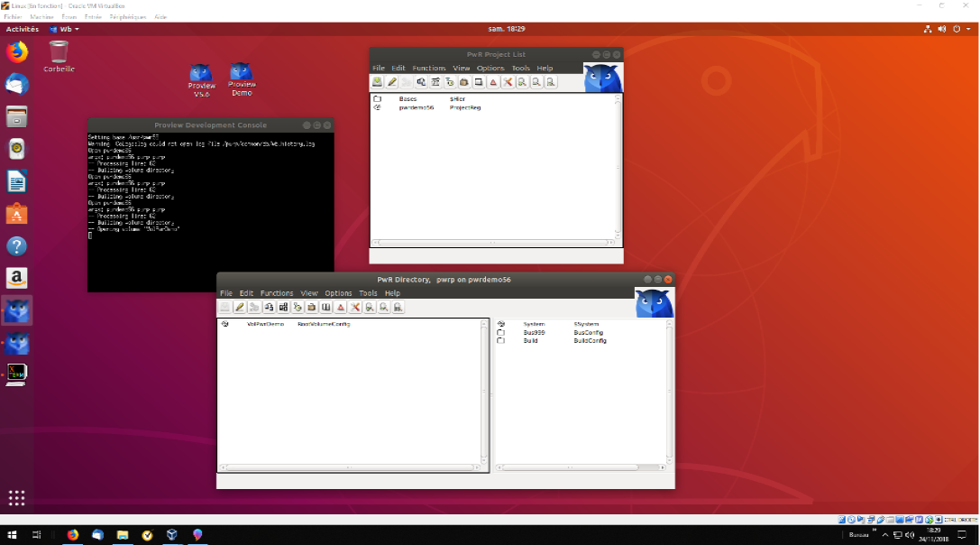Open the Functions menu in PwR Directory
Viewport: 980px width, 545px height.
[x=277, y=293]
